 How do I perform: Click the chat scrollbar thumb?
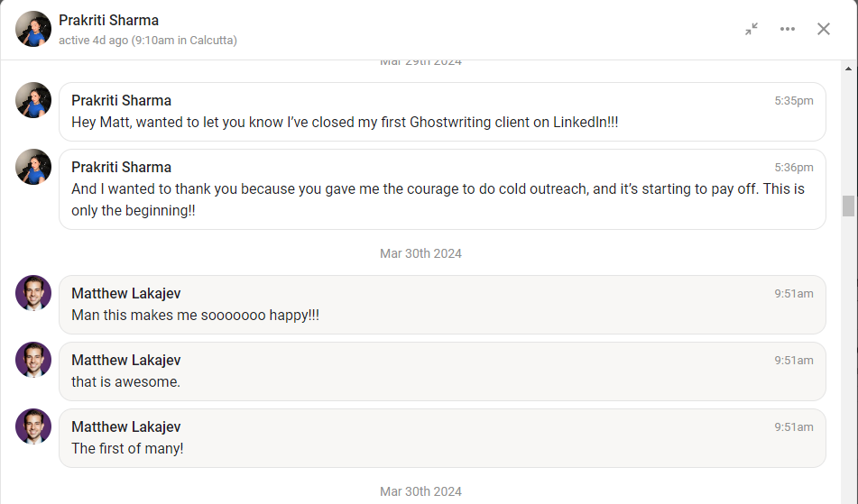click(848, 206)
